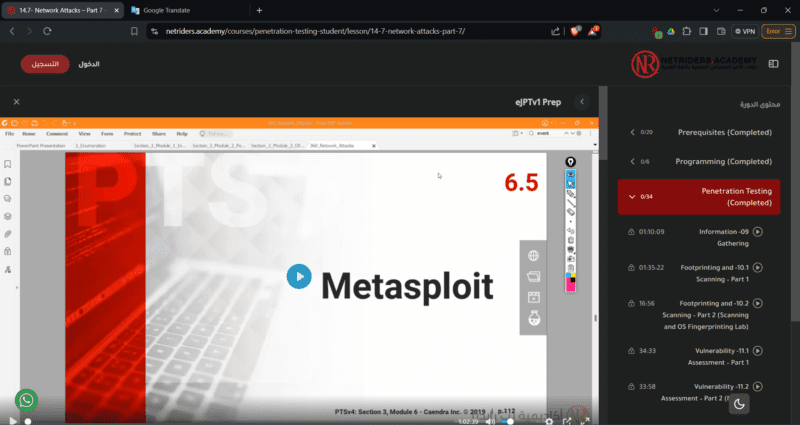
Task: Play lesson Information Gathering -09
Action: [758, 232]
